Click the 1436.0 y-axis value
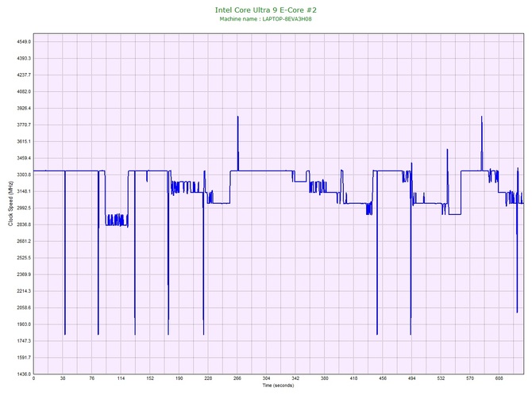Image resolution: width=532 pixels, height=399 pixels. click(24, 374)
